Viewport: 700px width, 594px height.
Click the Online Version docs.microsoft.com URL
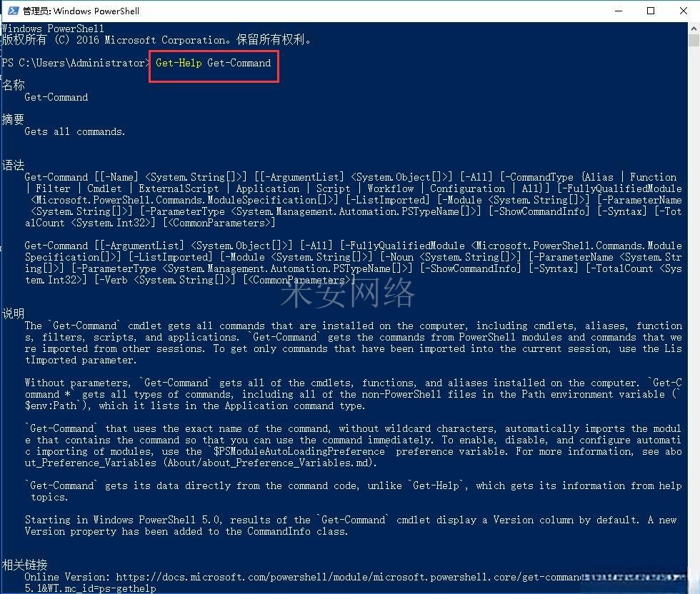[x=349, y=577]
